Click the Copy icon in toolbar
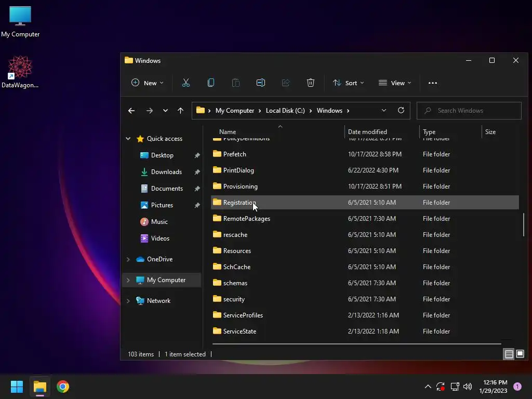The height and width of the screenshot is (399, 532). [211, 83]
